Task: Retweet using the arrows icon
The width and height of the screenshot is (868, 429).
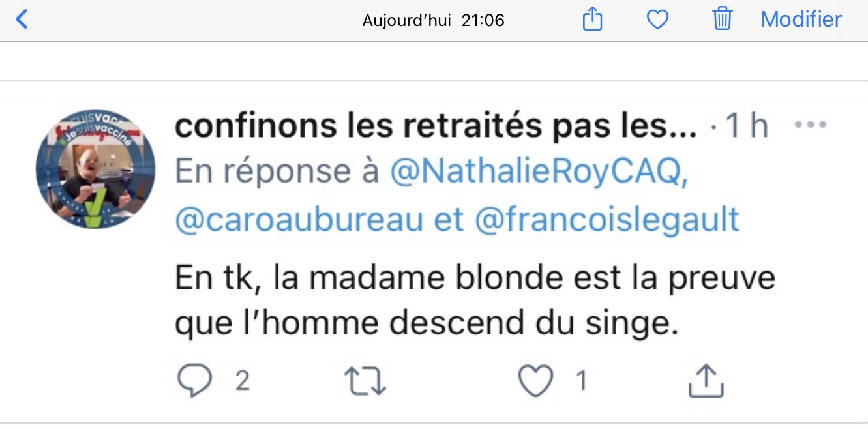Action: [366, 381]
